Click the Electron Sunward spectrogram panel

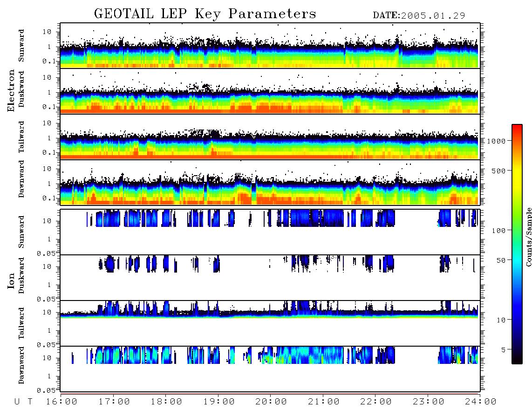270,46
